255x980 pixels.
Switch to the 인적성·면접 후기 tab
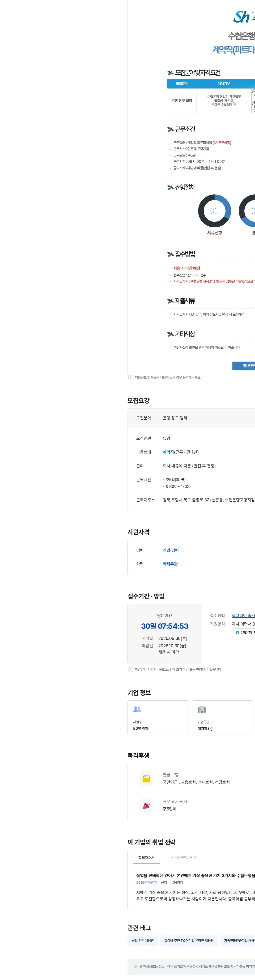pos(183,857)
